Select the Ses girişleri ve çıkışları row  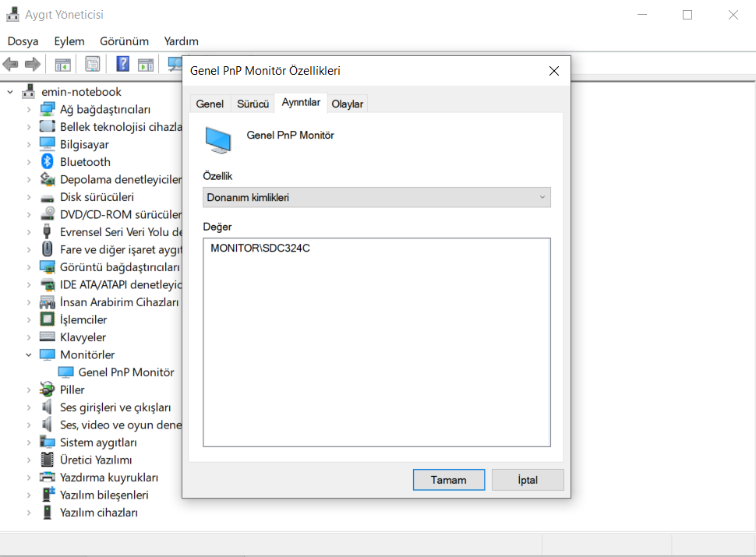pos(115,407)
